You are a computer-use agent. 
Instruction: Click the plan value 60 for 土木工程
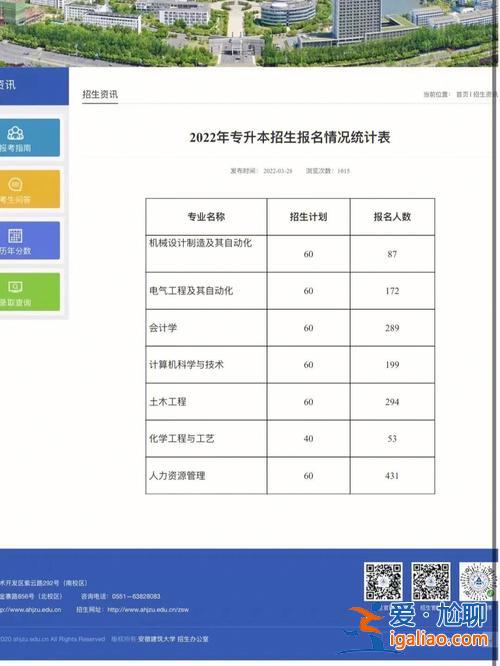coord(308,402)
